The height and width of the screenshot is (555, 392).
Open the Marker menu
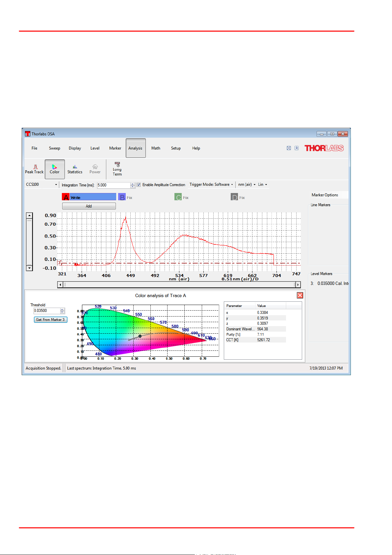coord(115,148)
